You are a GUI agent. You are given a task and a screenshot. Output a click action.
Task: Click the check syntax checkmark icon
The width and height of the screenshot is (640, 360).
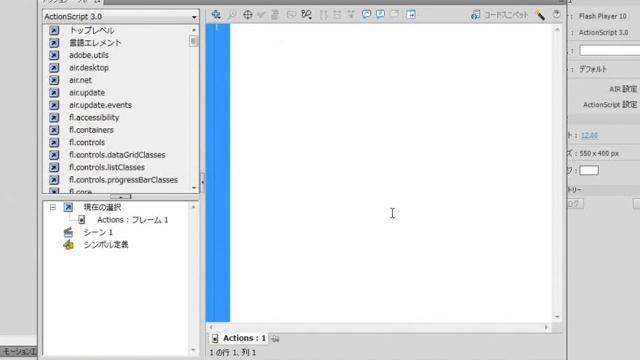(261, 15)
